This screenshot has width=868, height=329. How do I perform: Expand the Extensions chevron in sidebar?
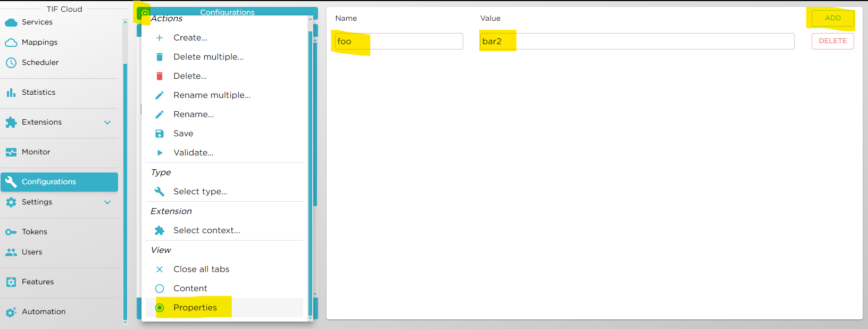pyautogui.click(x=107, y=122)
